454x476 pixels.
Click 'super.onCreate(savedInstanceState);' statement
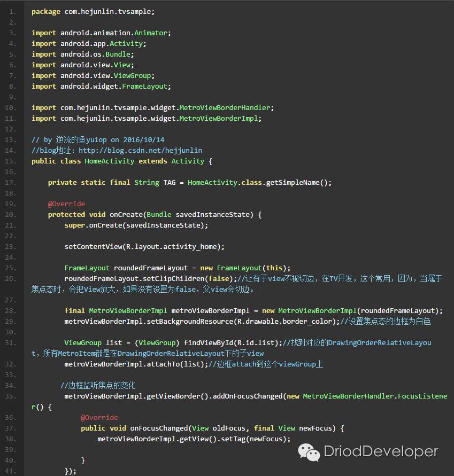136,225
